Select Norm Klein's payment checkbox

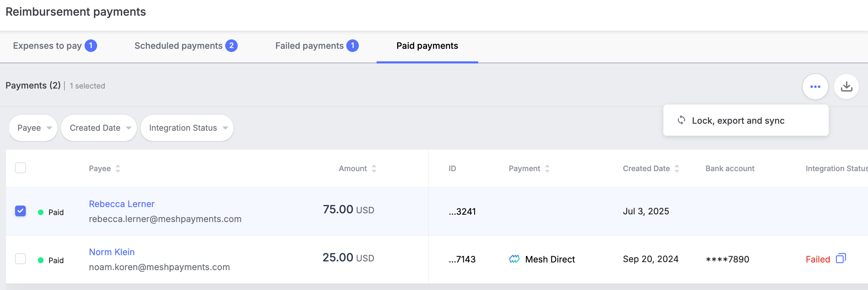[x=21, y=259]
